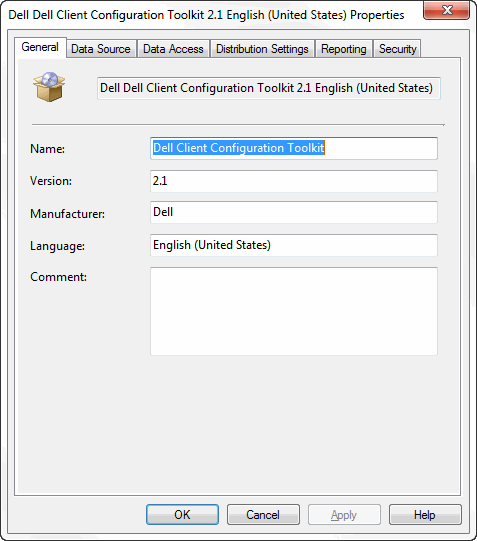The image size is (477, 541).
Task: Confirm changes with the OK button
Action: [182, 514]
